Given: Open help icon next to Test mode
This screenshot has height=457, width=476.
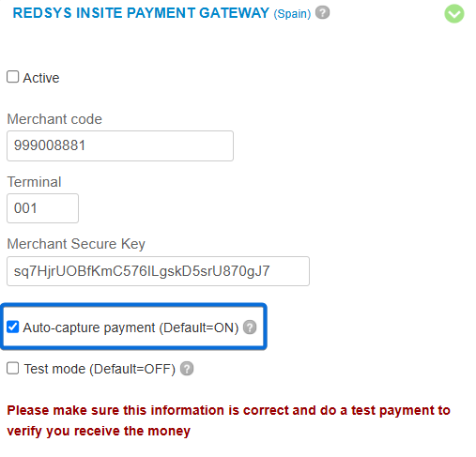Looking at the screenshot, I should click(x=187, y=369).
